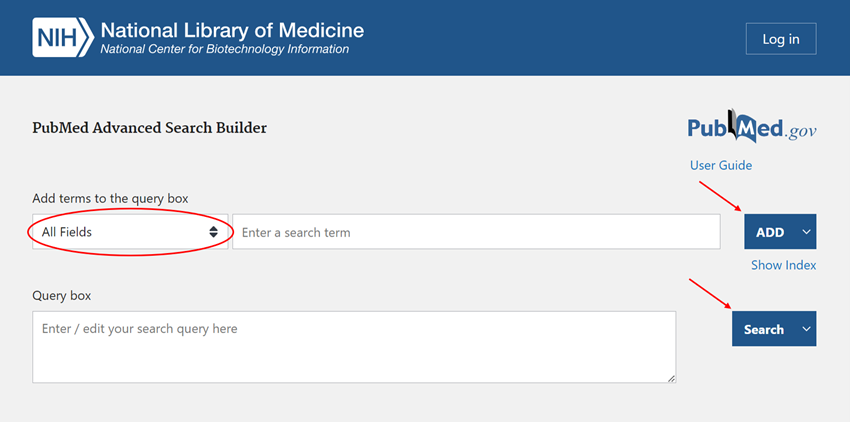Click the 'Add terms to the query box' label
Image resolution: width=850 pixels, height=422 pixels.
(x=110, y=198)
